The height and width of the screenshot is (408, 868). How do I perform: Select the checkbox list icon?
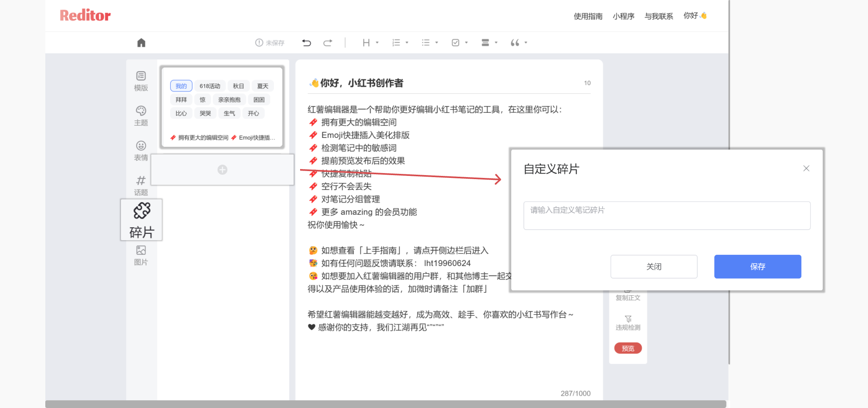point(455,42)
